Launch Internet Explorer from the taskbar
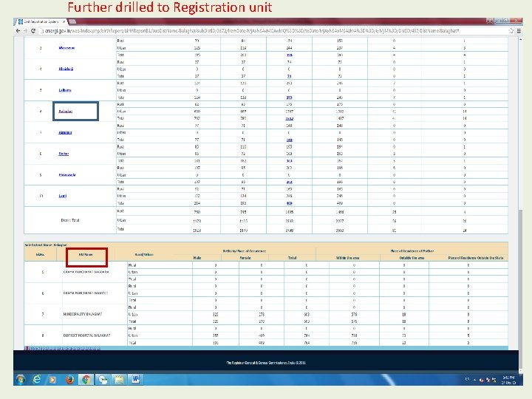 (37, 379)
